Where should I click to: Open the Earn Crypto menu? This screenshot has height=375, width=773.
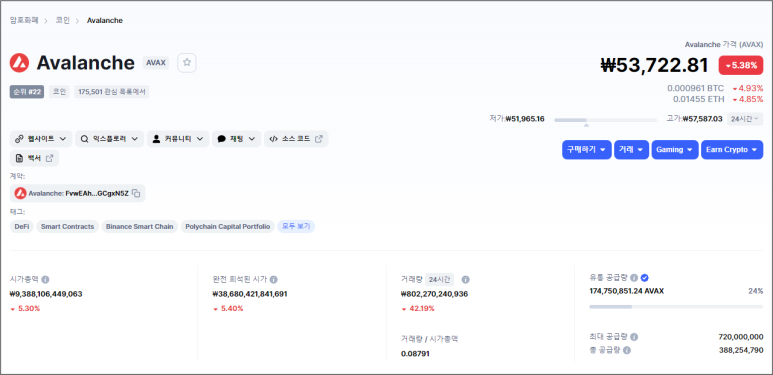(732, 150)
